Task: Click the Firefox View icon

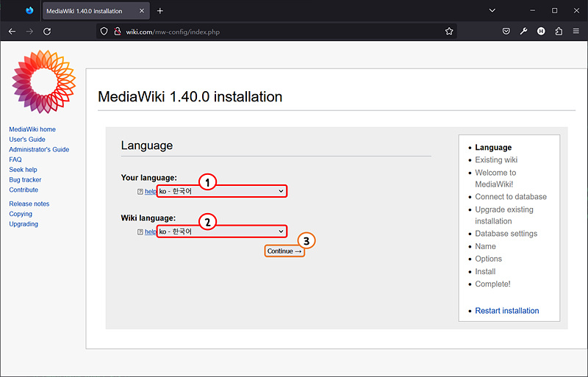Action: (x=29, y=10)
